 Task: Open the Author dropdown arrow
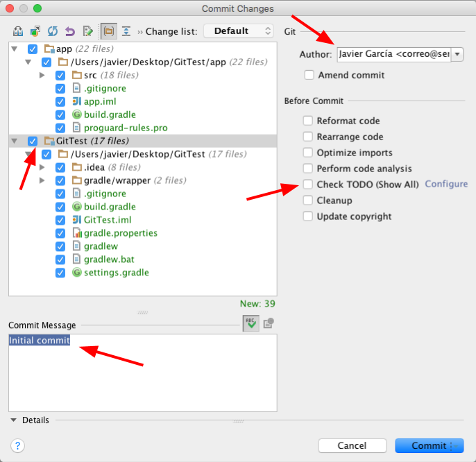457,54
